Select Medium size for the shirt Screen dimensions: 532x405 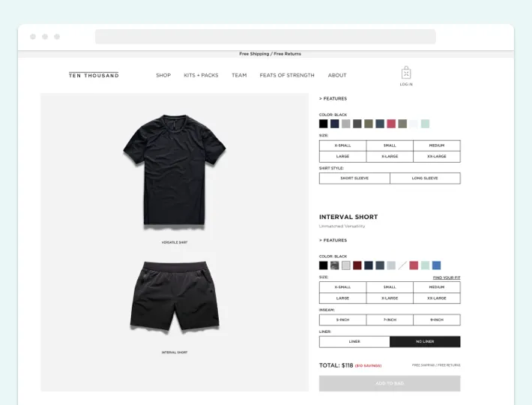click(x=437, y=145)
